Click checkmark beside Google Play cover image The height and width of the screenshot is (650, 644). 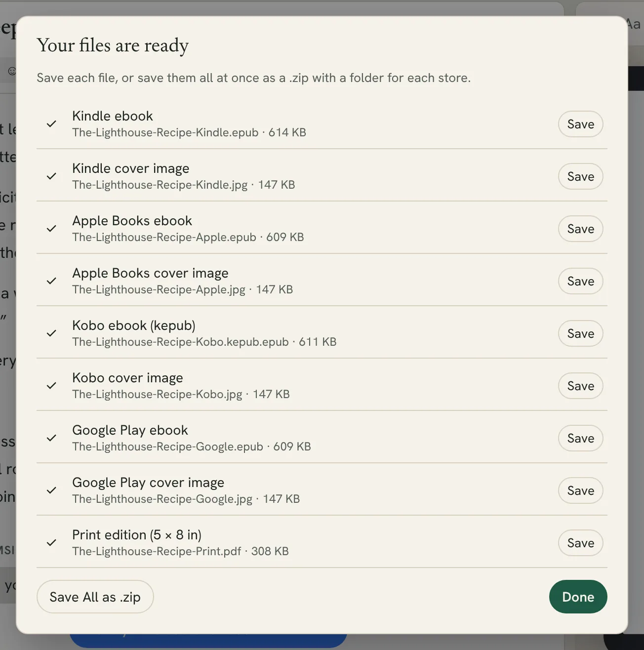(x=51, y=490)
